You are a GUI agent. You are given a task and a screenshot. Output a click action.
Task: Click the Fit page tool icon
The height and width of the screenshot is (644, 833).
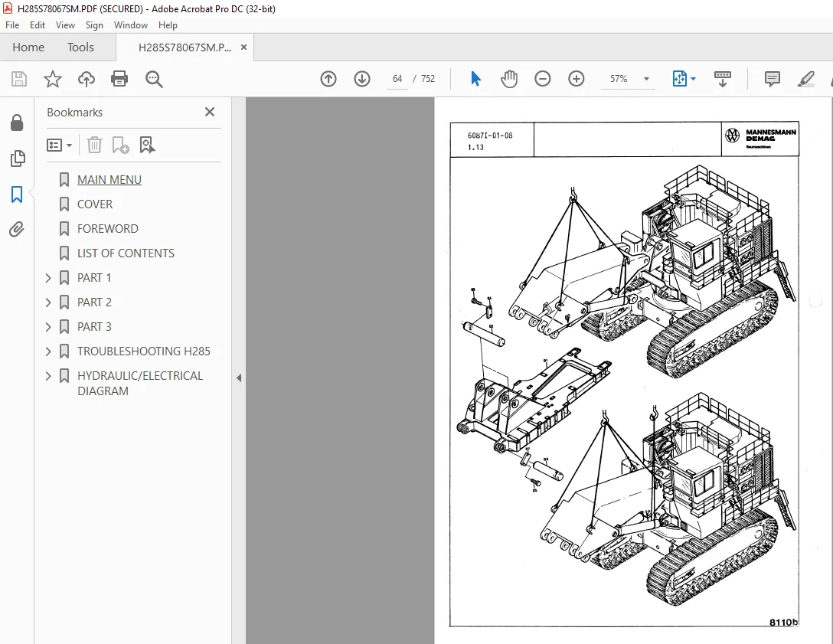679,79
